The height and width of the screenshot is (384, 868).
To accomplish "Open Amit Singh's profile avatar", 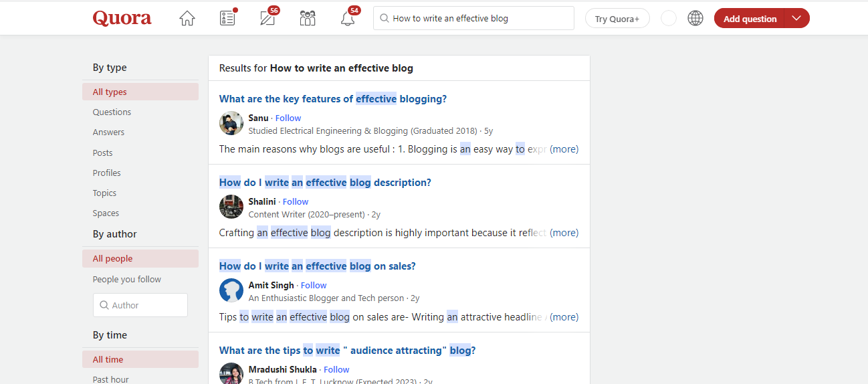I will [x=231, y=290].
